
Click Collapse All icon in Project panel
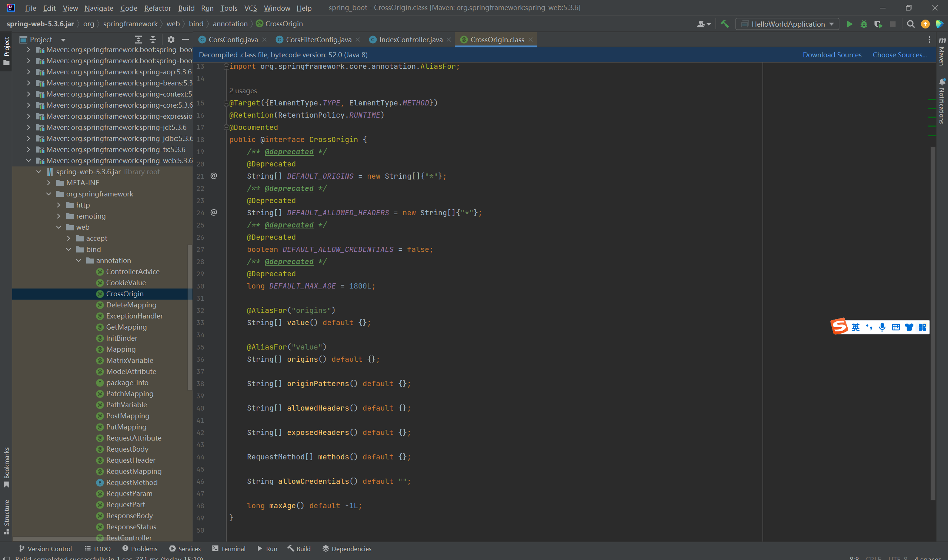(x=153, y=40)
